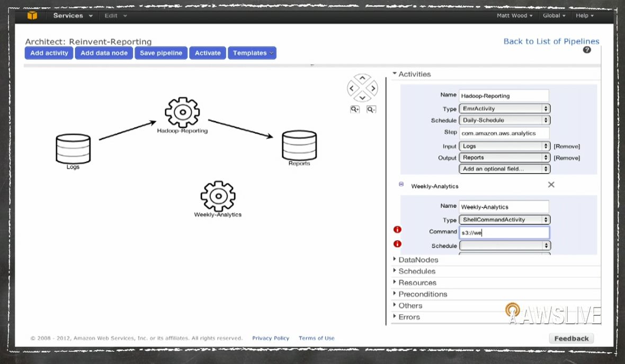Open the Services menu
625x364 pixels.
coord(73,16)
